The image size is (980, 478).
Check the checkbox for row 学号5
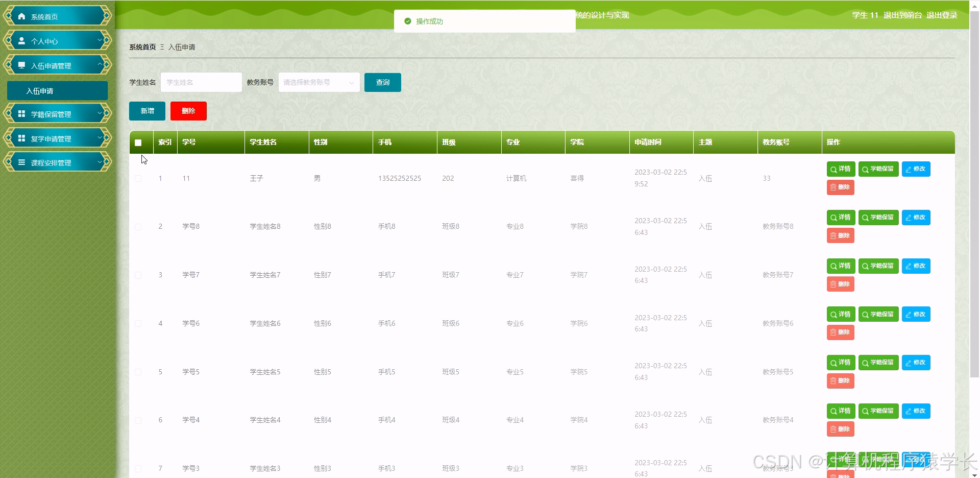pyautogui.click(x=138, y=372)
